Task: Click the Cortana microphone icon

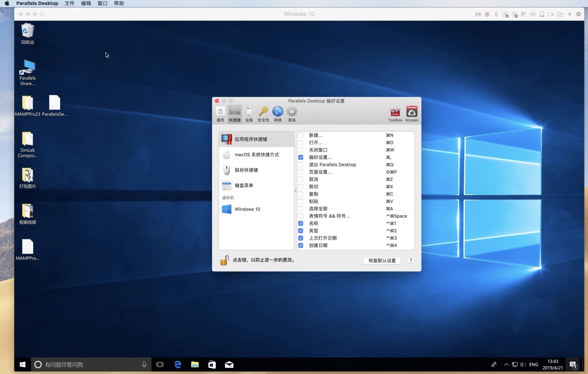Action: coord(144,365)
